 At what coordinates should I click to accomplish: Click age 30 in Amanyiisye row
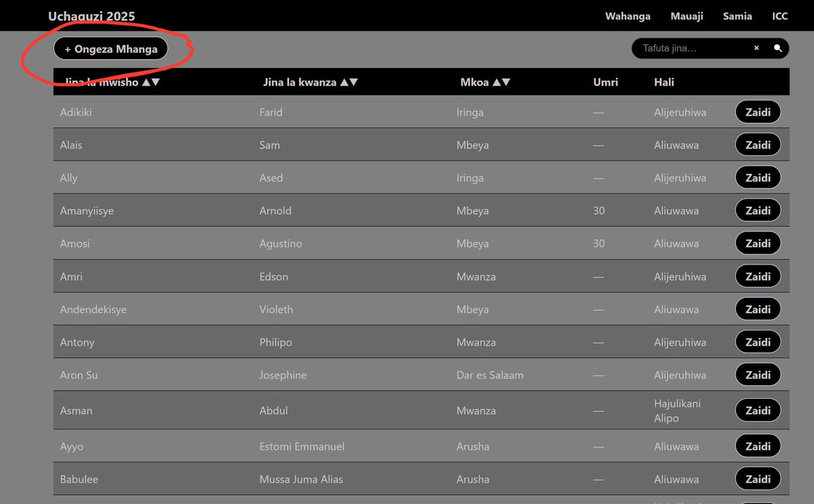599,211
